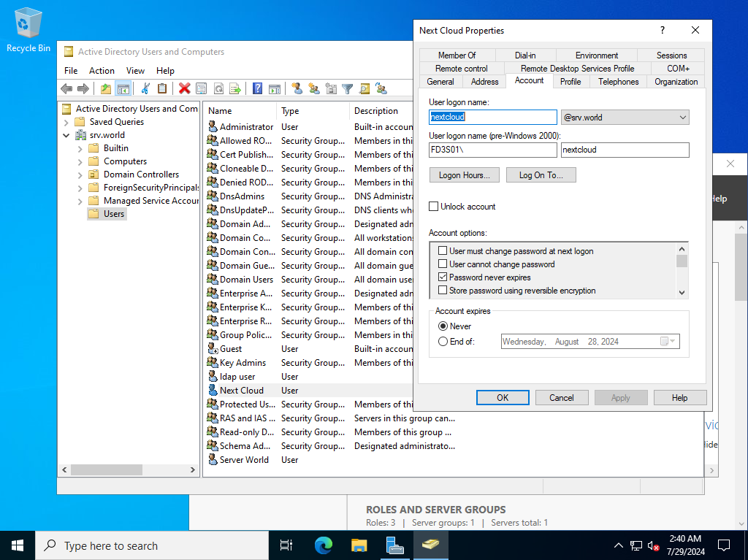Viewport: 748px width, 560px height.
Task: Click the Log On To... button
Action: (x=541, y=175)
